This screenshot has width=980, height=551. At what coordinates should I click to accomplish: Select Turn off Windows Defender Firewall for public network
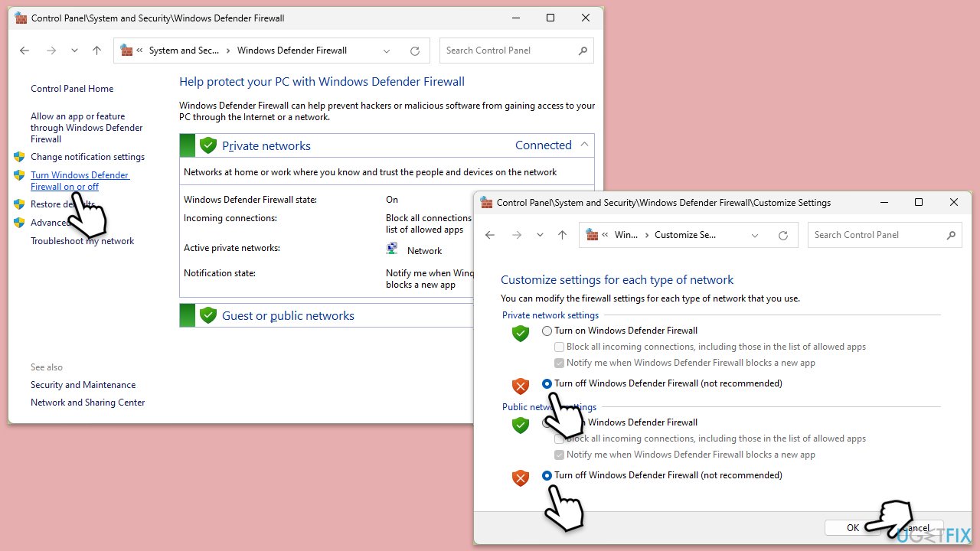547,475
